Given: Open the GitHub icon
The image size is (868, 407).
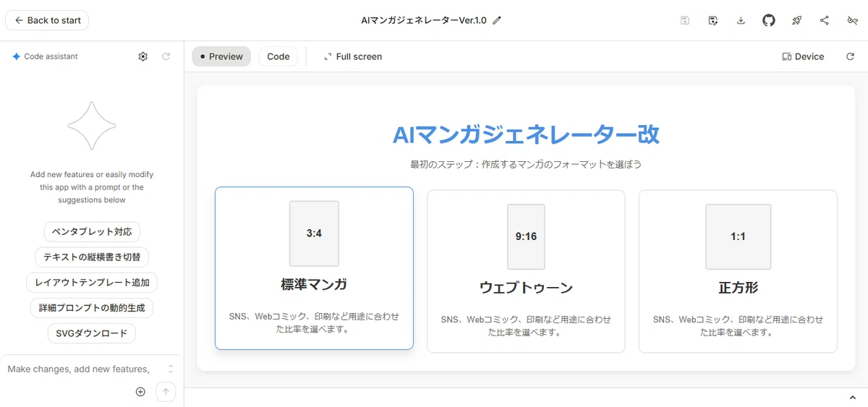Looking at the screenshot, I should tap(769, 20).
